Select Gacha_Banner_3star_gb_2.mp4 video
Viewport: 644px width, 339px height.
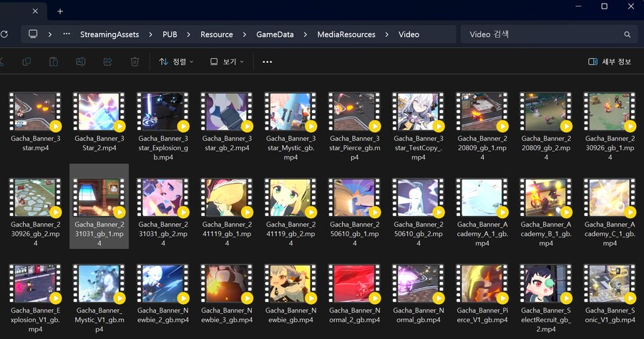click(x=227, y=122)
